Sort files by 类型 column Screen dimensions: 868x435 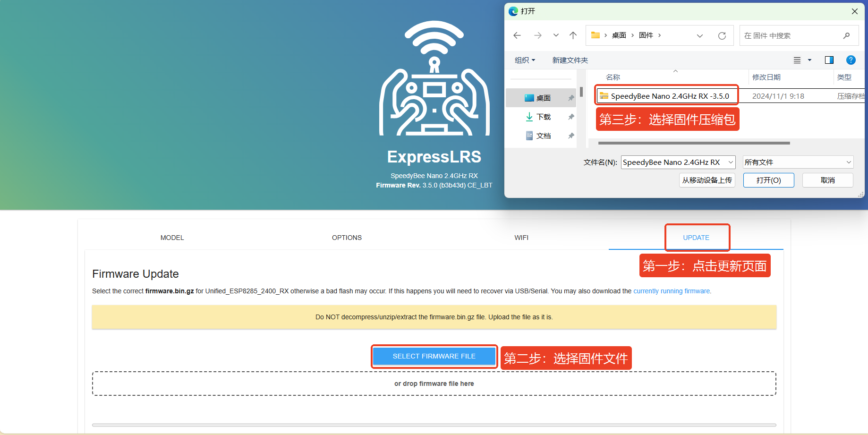[x=844, y=77]
